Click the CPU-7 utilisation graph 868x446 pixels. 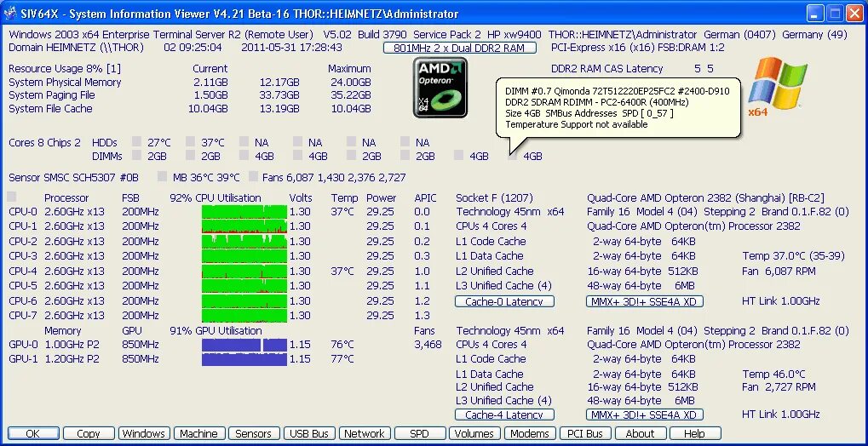[244, 316]
